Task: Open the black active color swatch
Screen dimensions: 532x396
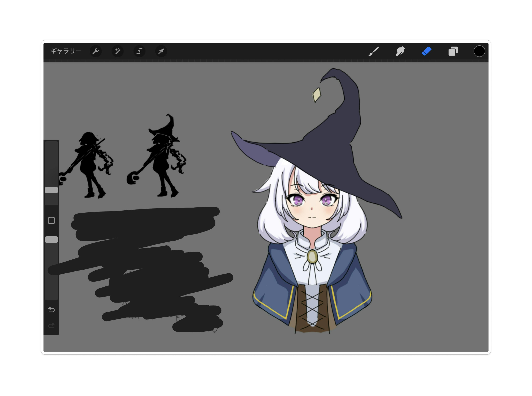Action: tap(479, 51)
